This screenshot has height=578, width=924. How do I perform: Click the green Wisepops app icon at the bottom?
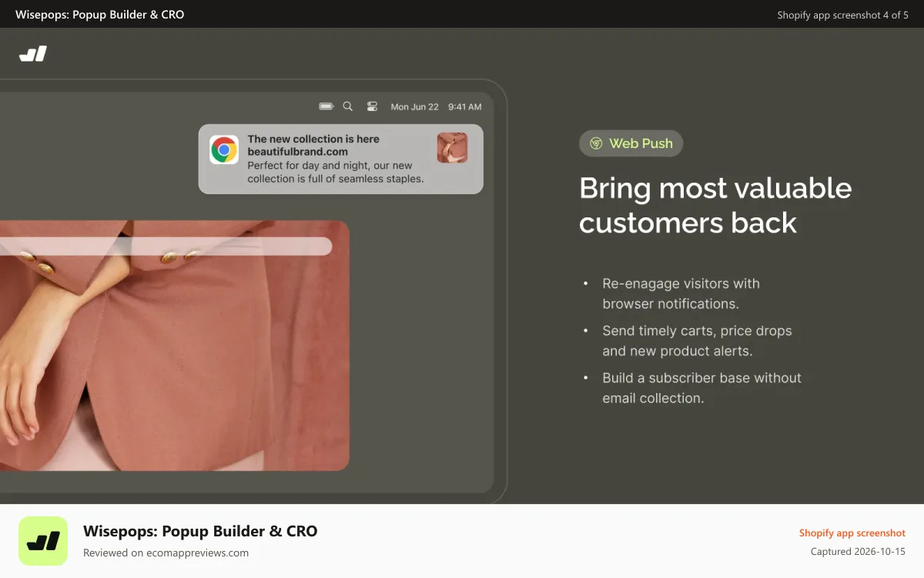click(43, 541)
